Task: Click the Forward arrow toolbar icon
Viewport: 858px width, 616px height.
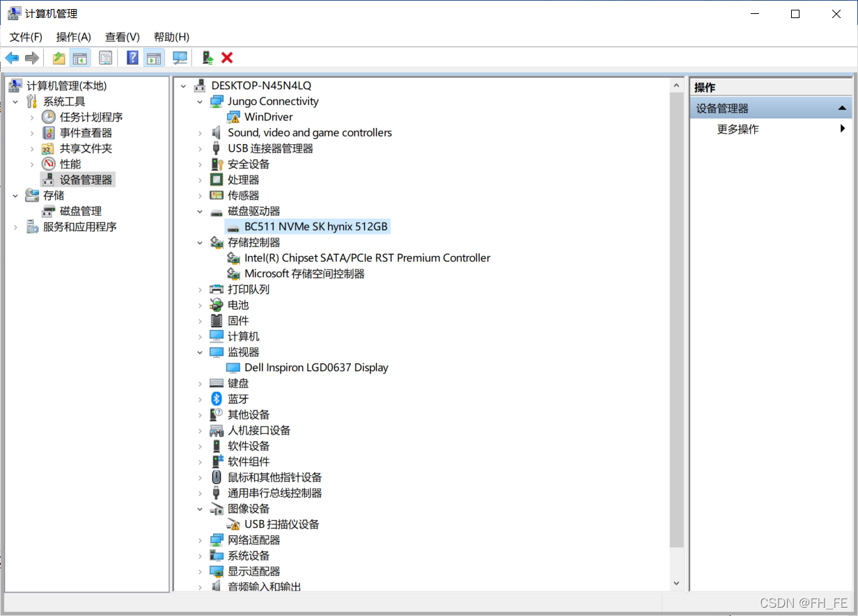Action: pyautogui.click(x=31, y=58)
